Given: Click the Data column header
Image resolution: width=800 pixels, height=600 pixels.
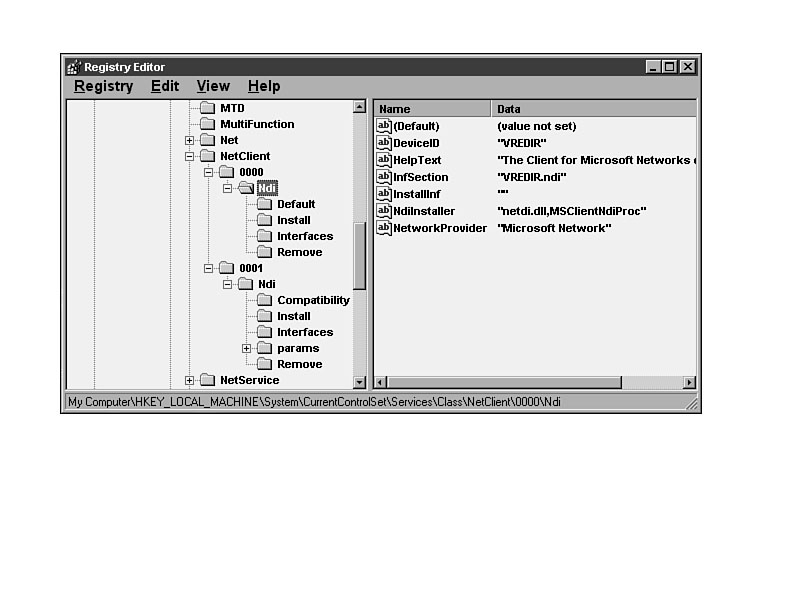Looking at the screenshot, I should (x=590, y=109).
